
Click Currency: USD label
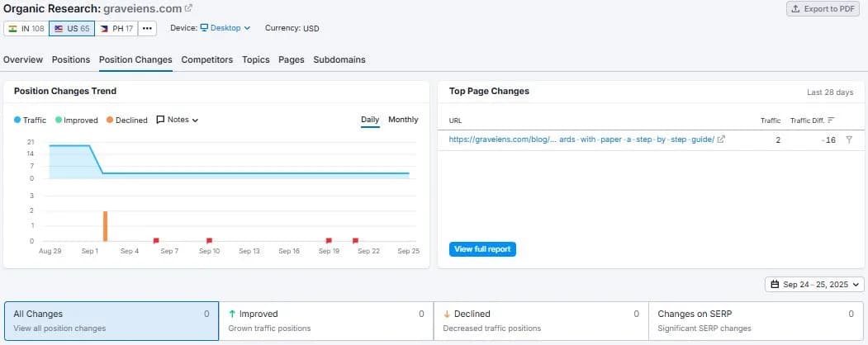pyautogui.click(x=292, y=28)
